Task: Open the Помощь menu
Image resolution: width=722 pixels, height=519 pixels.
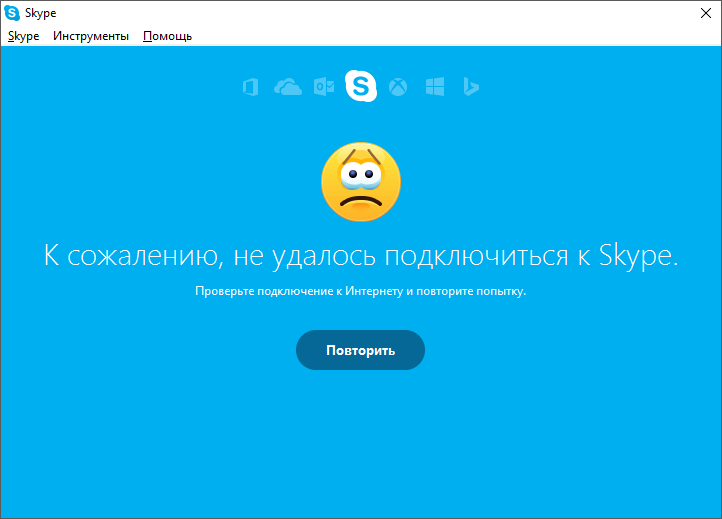Action: (x=167, y=36)
